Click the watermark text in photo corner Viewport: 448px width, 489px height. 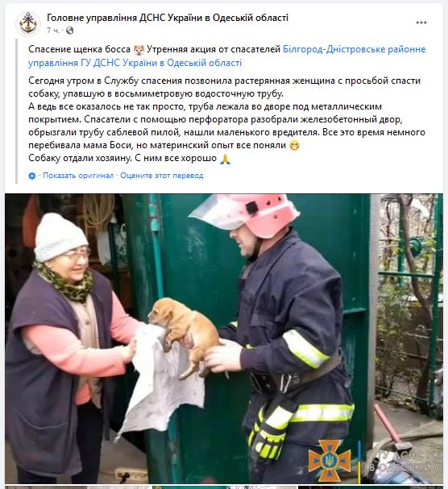click(x=406, y=462)
